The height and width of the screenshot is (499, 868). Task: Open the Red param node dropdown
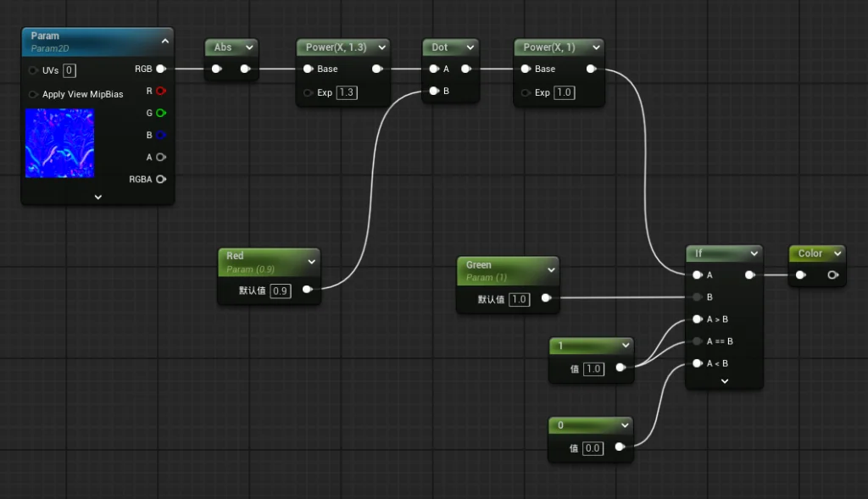coord(312,262)
